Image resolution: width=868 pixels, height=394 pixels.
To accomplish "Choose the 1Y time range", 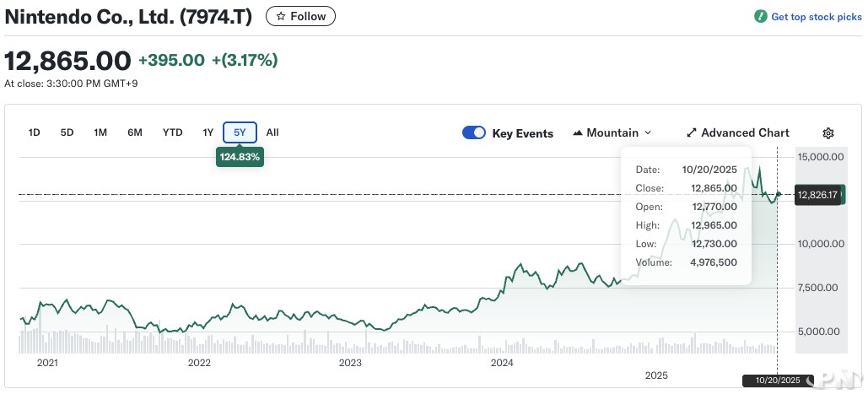I will coord(208,132).
